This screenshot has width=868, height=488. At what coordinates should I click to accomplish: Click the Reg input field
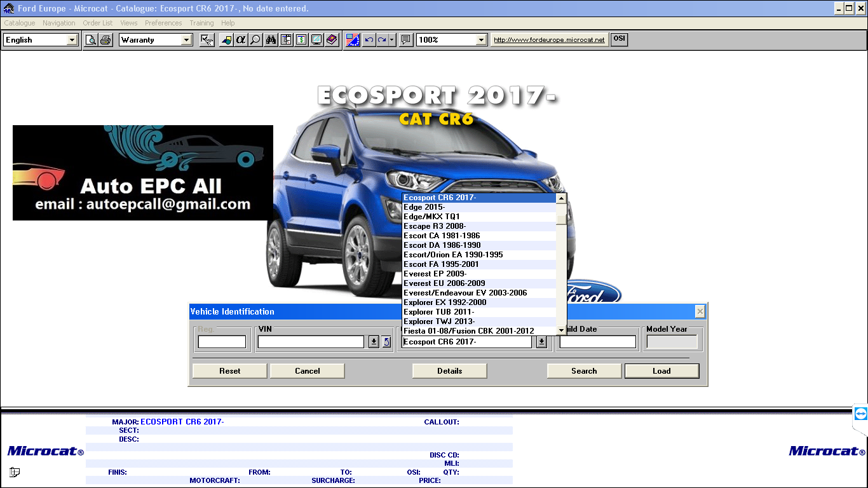(222, 342)
